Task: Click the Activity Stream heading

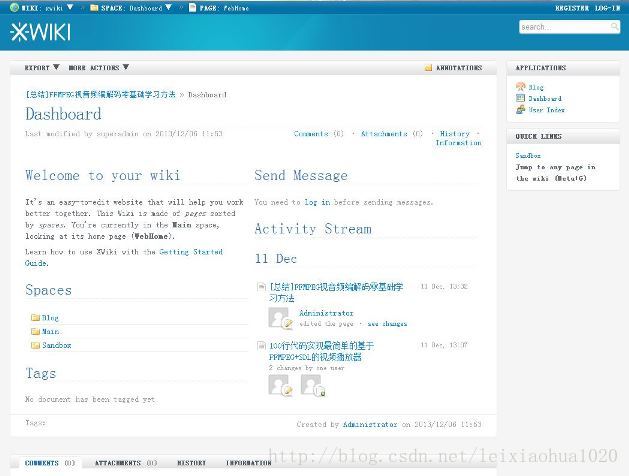Action: point(313,229)
